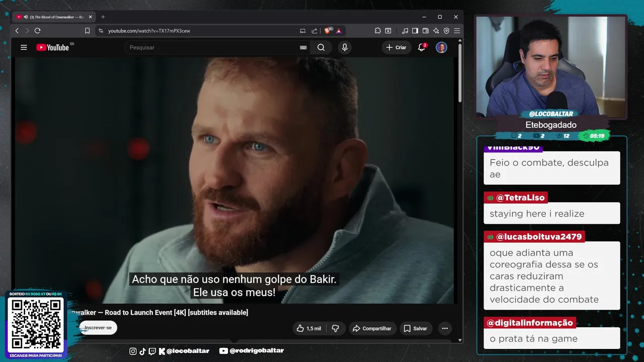Image resolution: width=644 pixels, height=362 pixels.
Task: Select The Blood of Dawnwalker tab
Action: tap(54, 17)
